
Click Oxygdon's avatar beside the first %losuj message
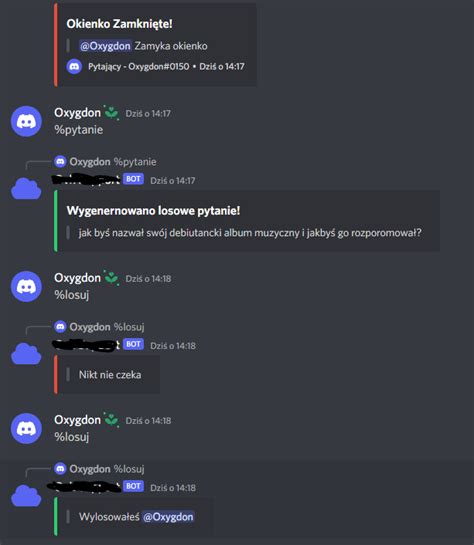26,286
